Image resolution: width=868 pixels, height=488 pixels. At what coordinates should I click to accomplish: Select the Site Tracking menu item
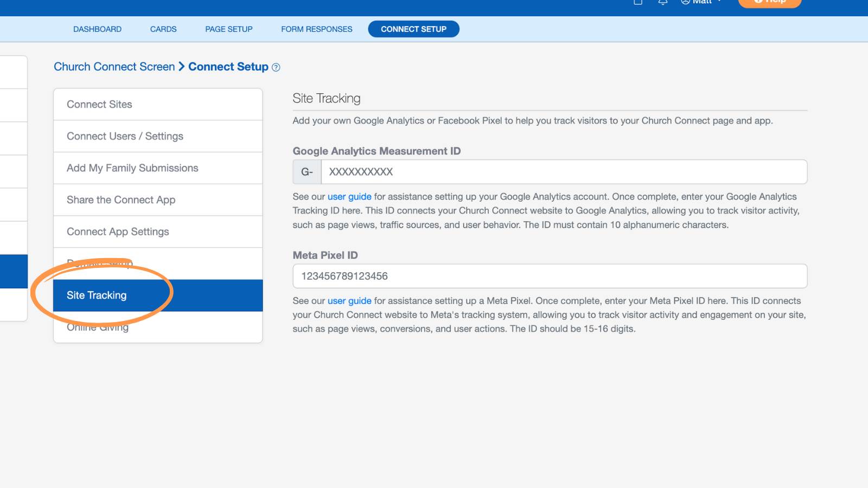[158, 296]
